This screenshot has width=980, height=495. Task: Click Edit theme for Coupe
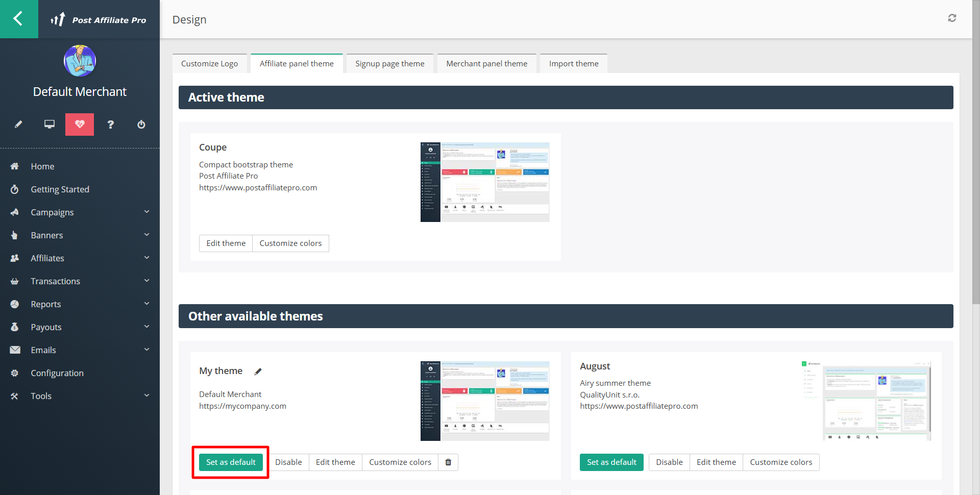[226, 243]
